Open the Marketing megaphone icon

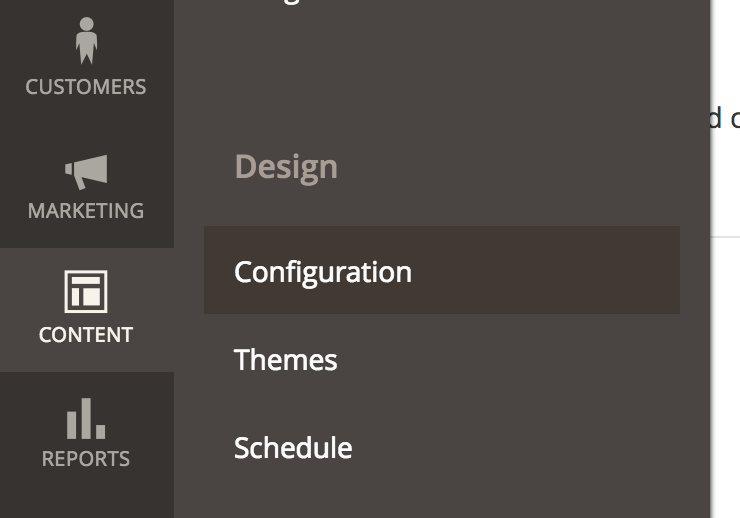click(86, 172)
